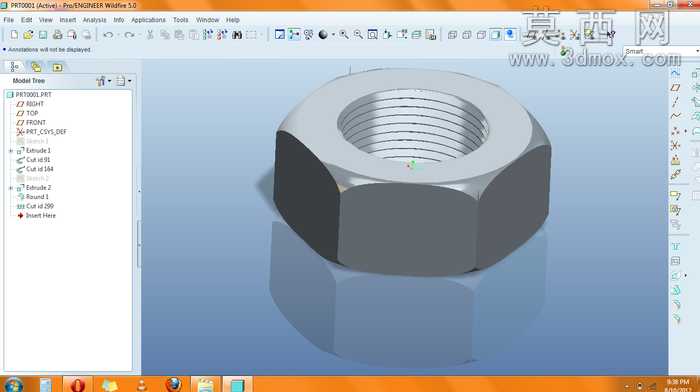Regenerate model icon in toolbar
Screen dimensions: 700x392
click(208, 34)
